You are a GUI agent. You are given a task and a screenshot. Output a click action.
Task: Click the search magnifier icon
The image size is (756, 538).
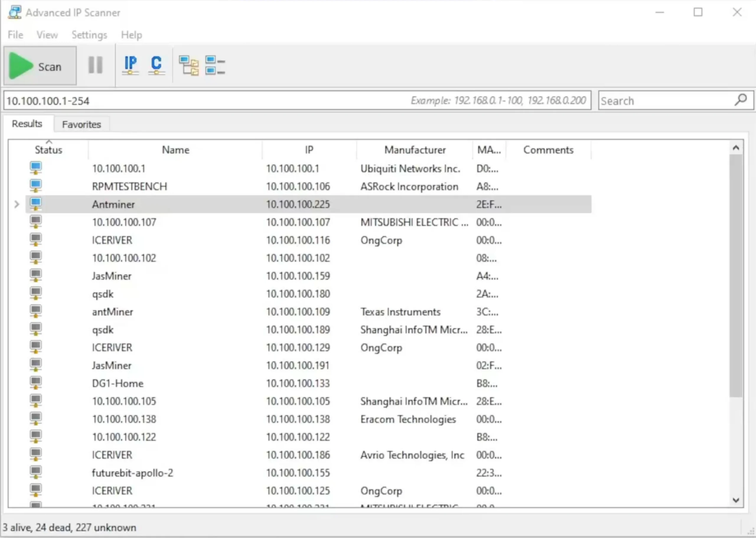741,99
